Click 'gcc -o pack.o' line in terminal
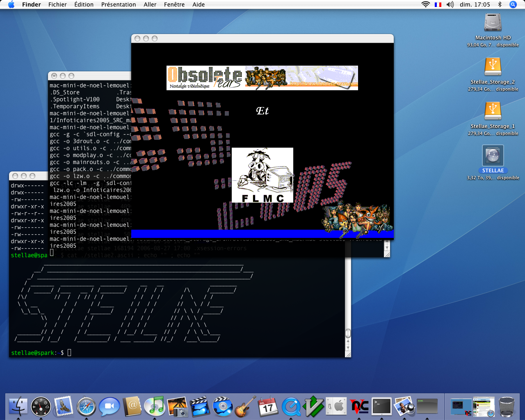Image resolution: width=525 pixels, height=420 pixels. click(x=90, y=169)
